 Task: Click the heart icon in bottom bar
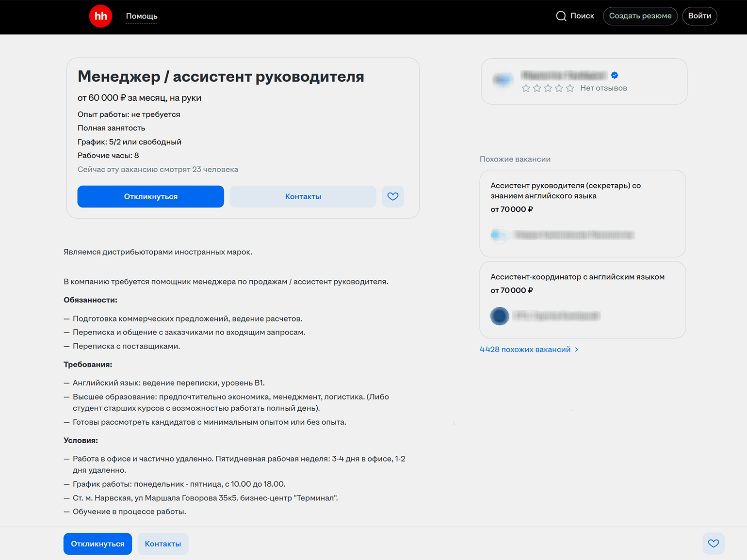(713, 544)
